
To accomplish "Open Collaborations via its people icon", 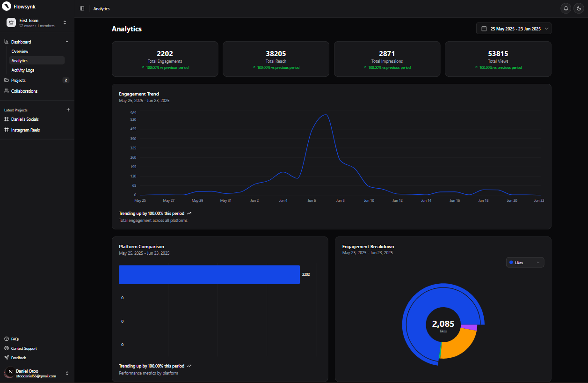I will [x=6, y=90].
